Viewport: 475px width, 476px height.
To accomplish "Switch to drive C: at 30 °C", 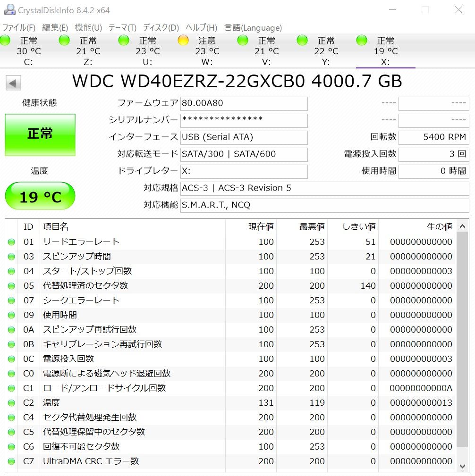I will point(29,51).
